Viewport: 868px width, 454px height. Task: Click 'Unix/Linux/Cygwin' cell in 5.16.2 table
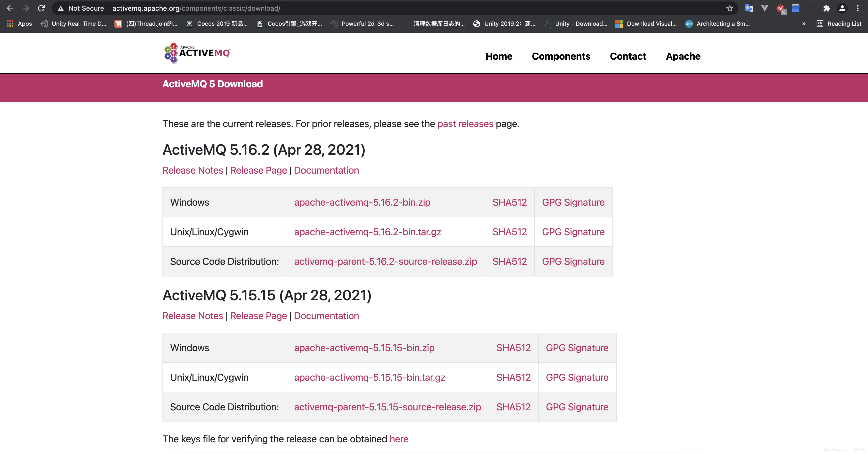pos(225,232)
